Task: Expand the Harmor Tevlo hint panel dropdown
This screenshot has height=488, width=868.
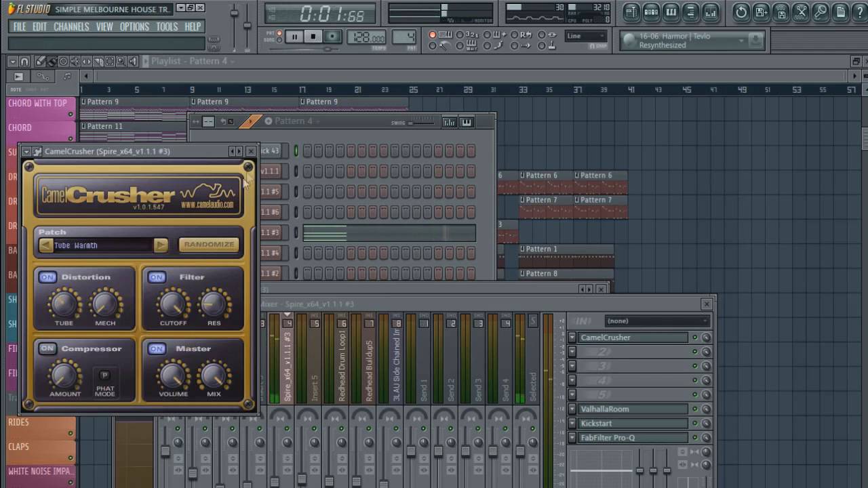Action: click(x=742, y=41)
